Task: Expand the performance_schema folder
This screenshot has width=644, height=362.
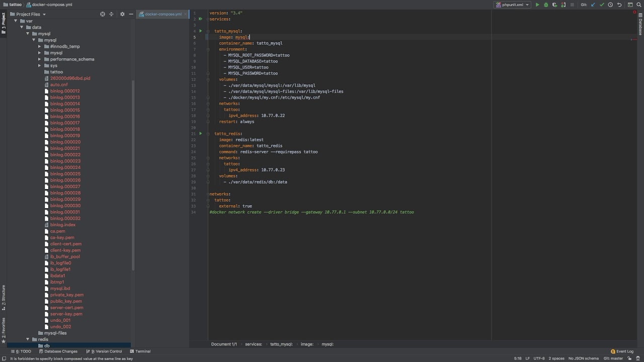Action: (39, 59)
